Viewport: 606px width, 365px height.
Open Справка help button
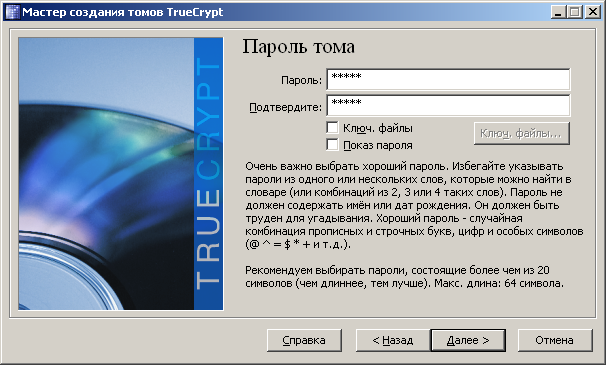tap(304, 340)
